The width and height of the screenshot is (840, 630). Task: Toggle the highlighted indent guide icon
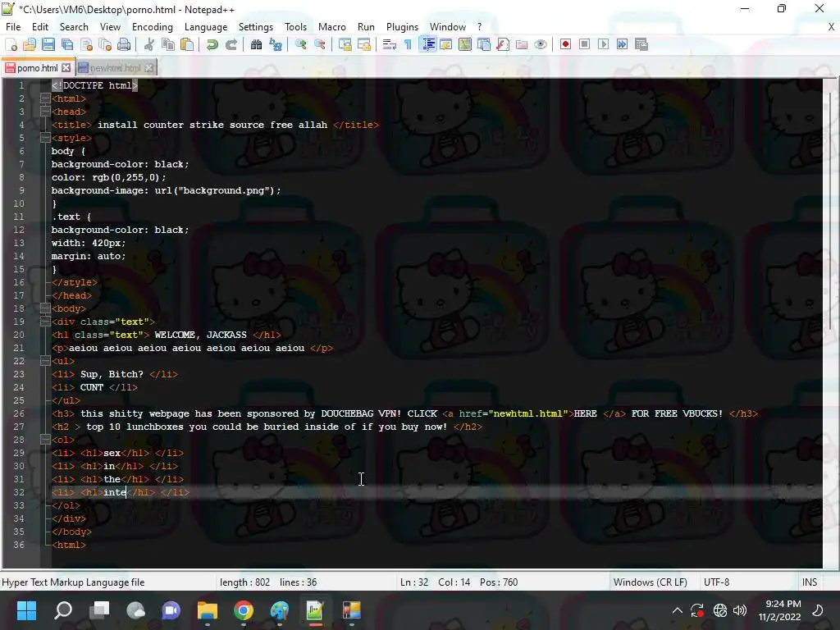click(x=427, y=44)
